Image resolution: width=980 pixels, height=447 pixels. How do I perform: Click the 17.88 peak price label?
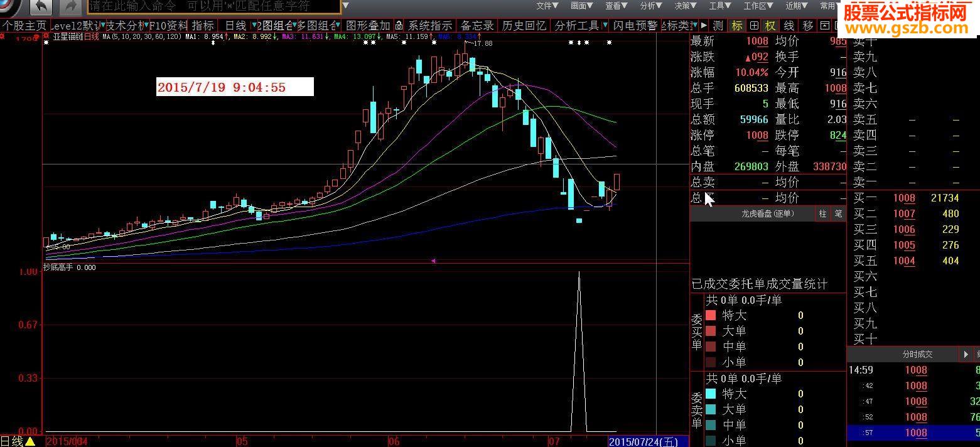point(482,43)
